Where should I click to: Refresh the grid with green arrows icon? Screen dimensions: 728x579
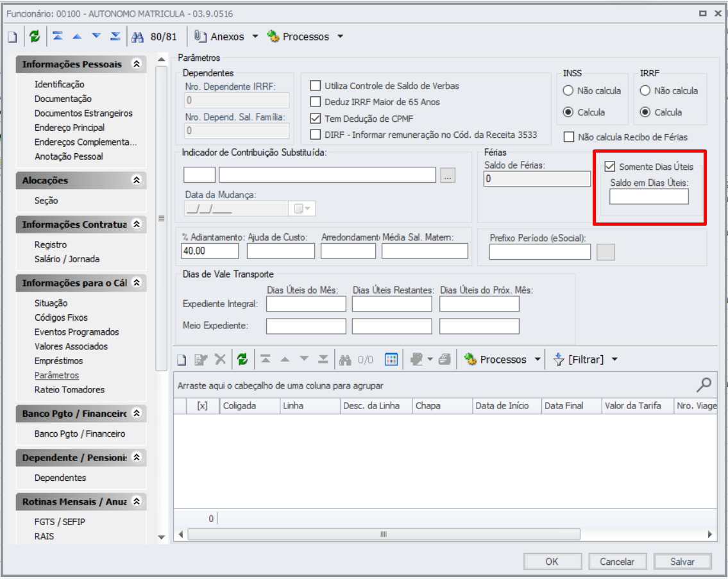point(242,359)
